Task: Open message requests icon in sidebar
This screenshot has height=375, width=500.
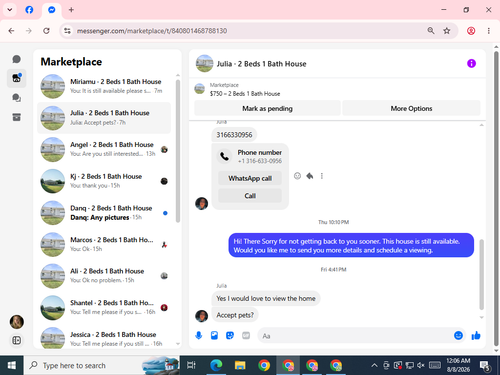Action: (x=16, y=98)
